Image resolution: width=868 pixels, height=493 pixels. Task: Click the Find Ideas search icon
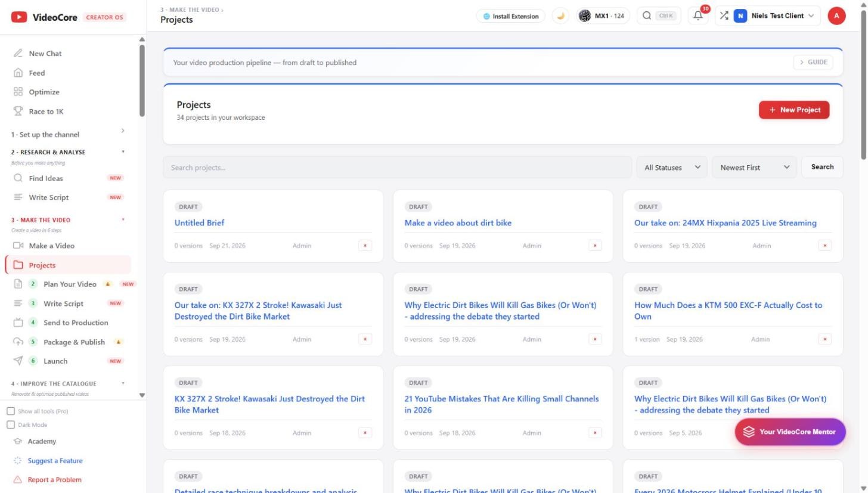pos(18,178)
